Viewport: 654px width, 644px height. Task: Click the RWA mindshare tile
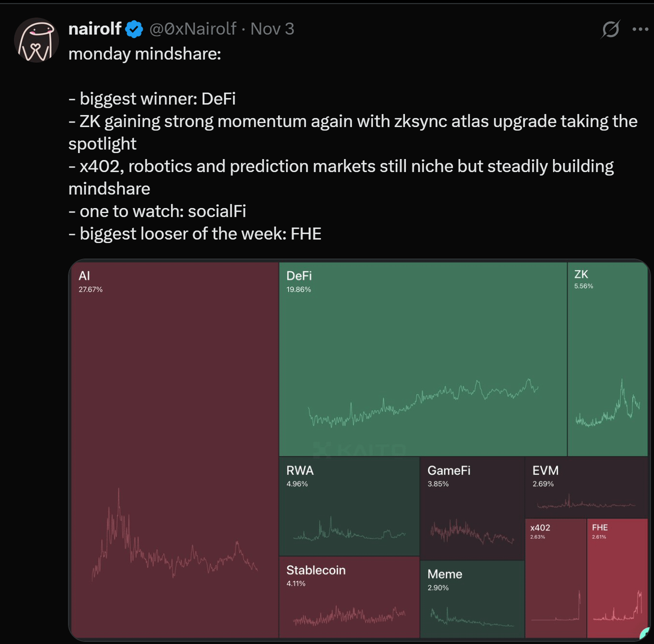349,507
